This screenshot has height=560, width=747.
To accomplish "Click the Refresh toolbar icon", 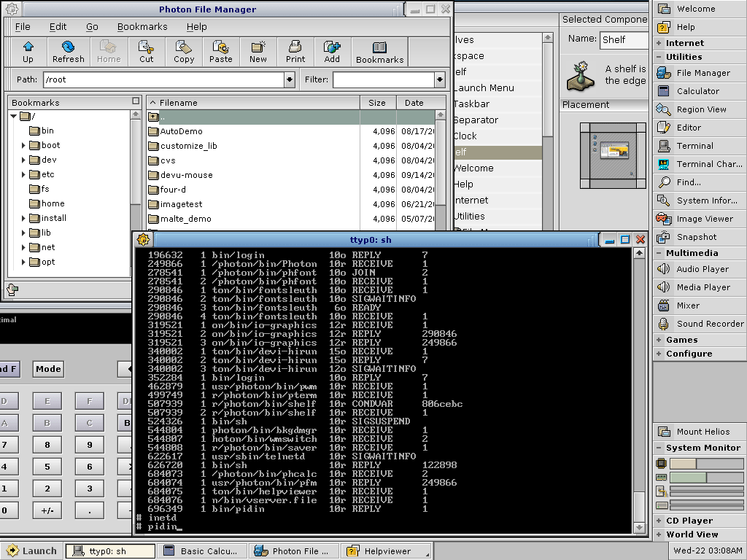I will point(68,52).
